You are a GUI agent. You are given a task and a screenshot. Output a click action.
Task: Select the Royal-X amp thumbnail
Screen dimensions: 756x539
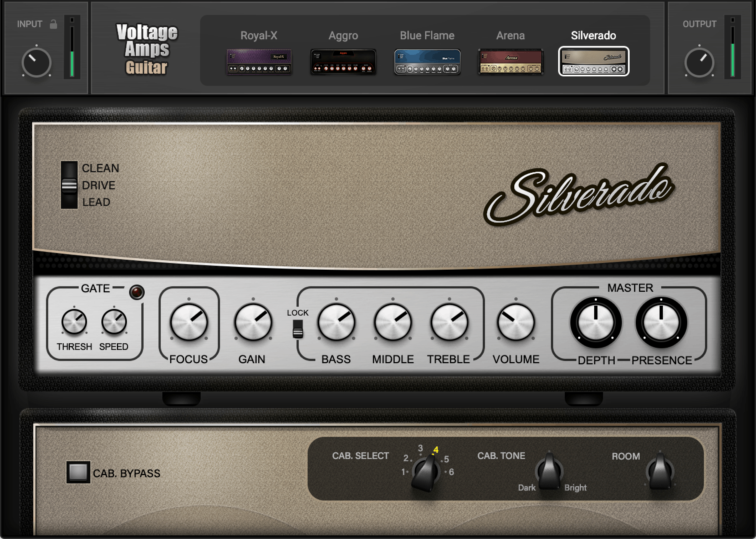click(259, 62)
